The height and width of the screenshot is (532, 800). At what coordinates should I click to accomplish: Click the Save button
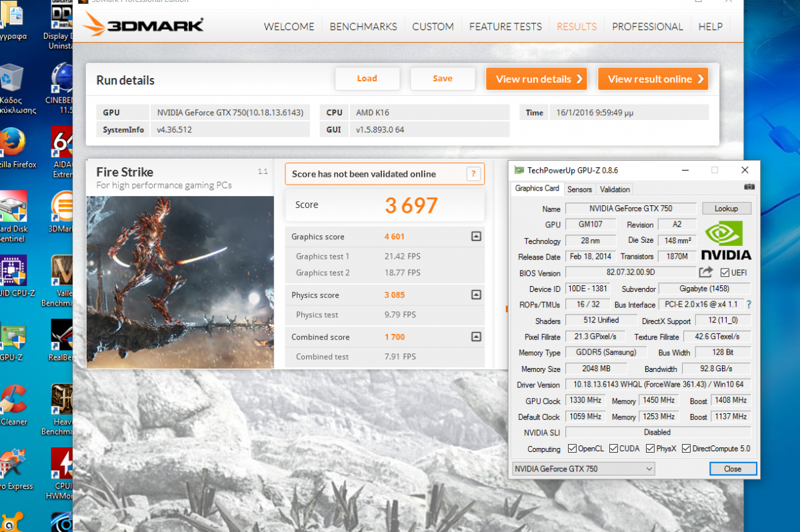(443, 79)
